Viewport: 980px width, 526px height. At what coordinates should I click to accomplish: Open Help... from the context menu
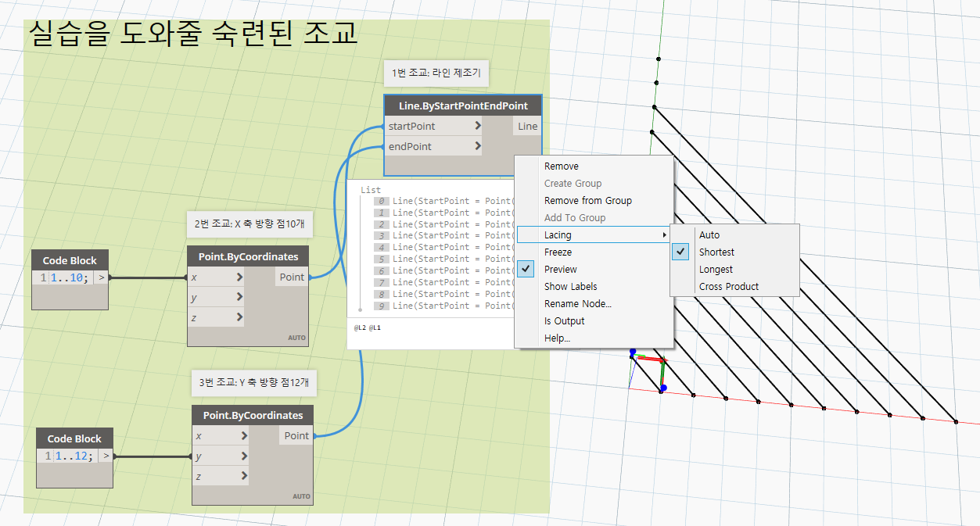point(594,338)
